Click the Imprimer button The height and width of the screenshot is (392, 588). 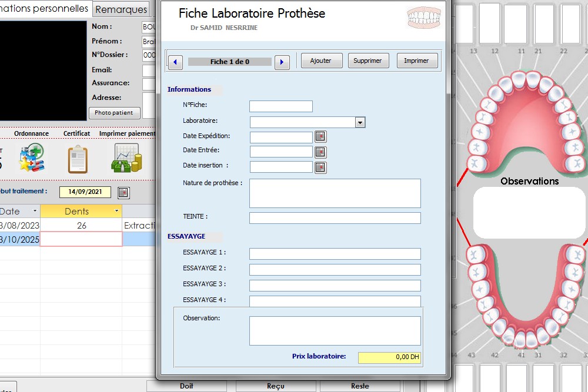pos(417,61)
